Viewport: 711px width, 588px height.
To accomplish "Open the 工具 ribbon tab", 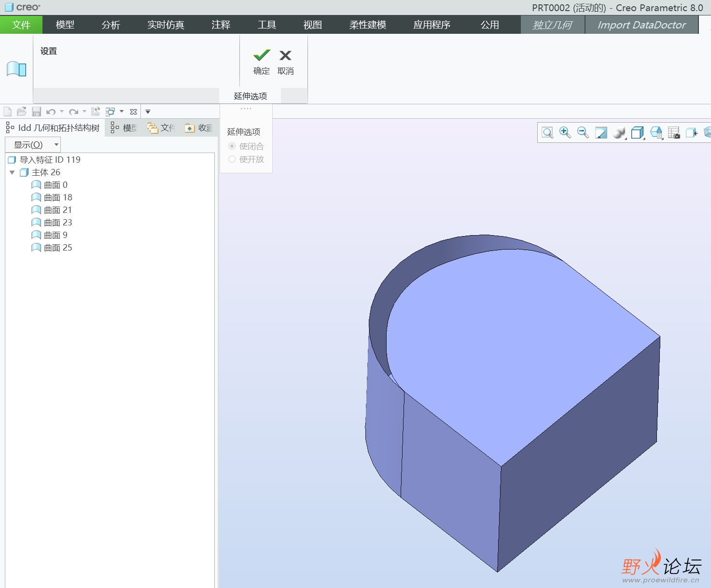I will coord(266,25).
